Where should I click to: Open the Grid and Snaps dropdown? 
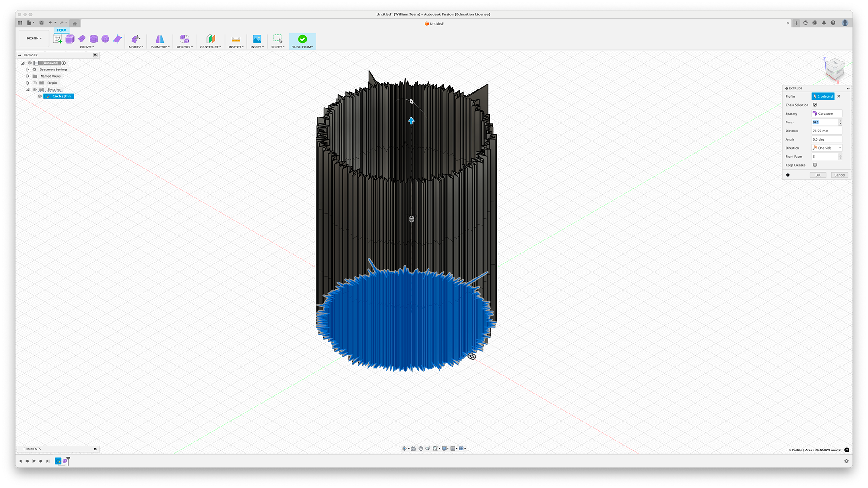[453, 449]
